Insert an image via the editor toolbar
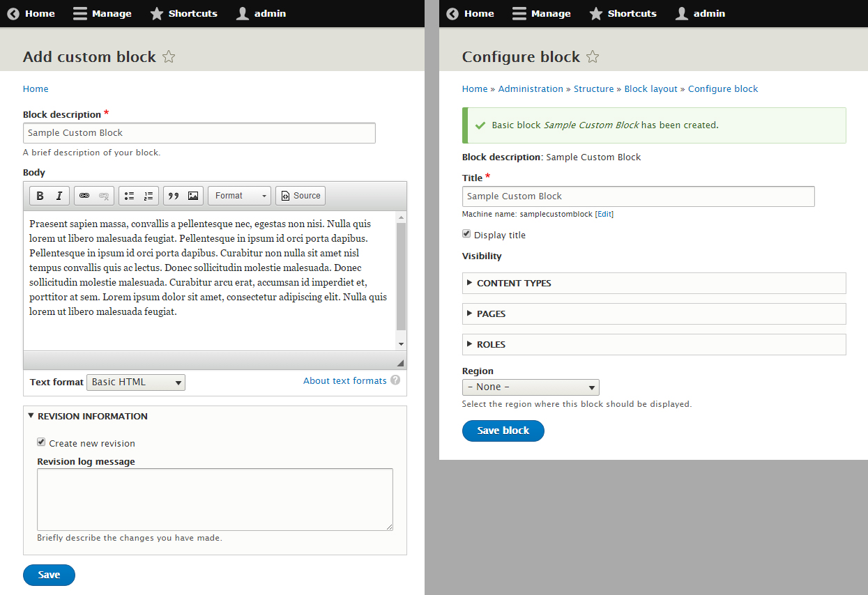 pos(192,196)
